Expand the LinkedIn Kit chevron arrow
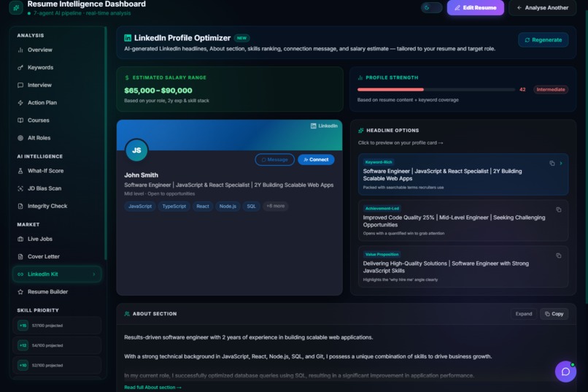 (x=94, y=274)
